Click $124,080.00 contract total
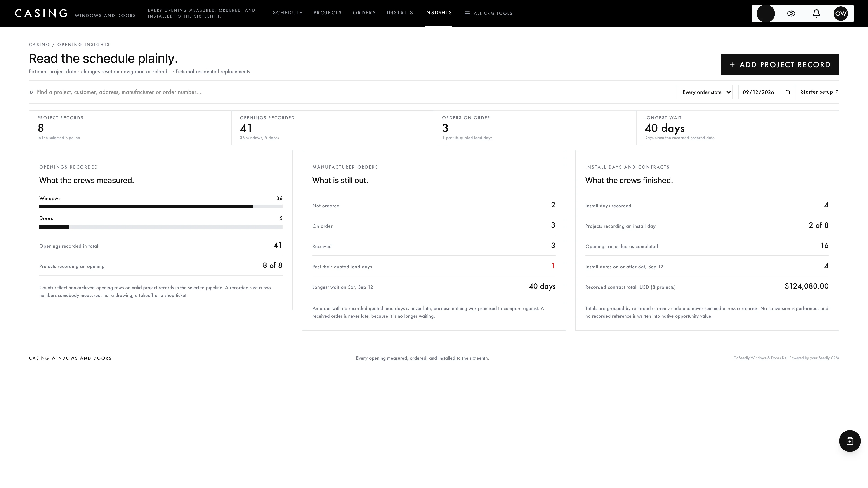Screen dimensions: 868x488 806,286
